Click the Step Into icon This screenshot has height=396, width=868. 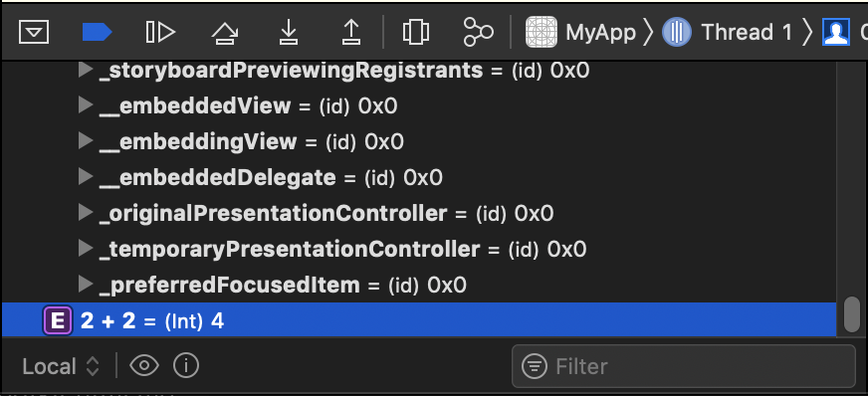[288, 33]
